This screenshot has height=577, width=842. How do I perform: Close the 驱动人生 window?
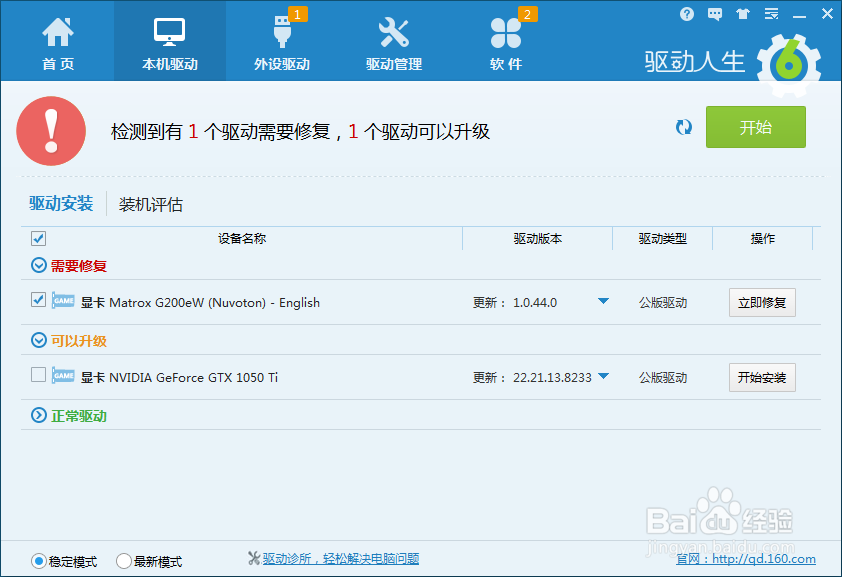828,14
